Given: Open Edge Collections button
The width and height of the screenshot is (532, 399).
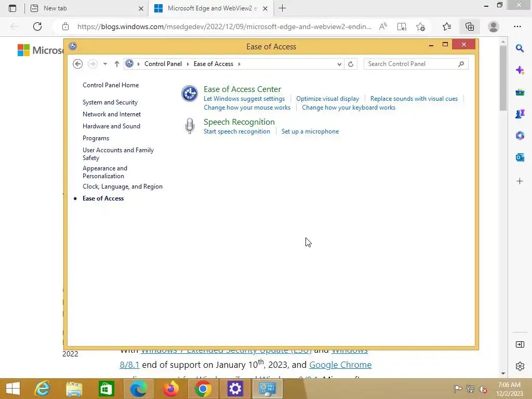Looking at the screenshot, I should point(470,26).
